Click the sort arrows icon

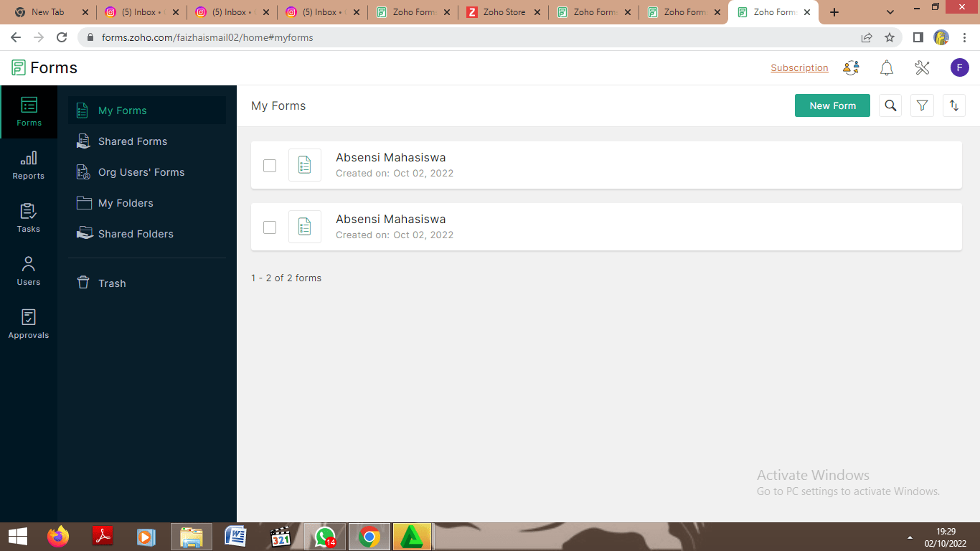[x=953, y=105]
